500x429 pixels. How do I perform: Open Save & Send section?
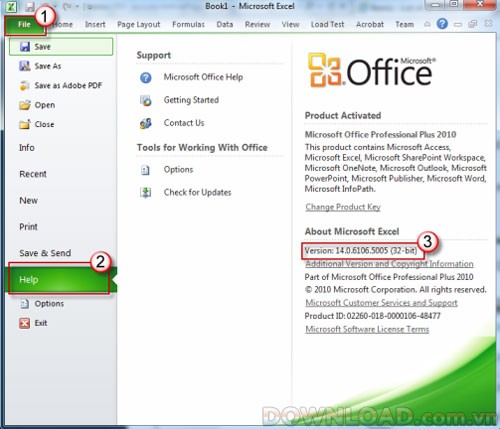point(45,253)
